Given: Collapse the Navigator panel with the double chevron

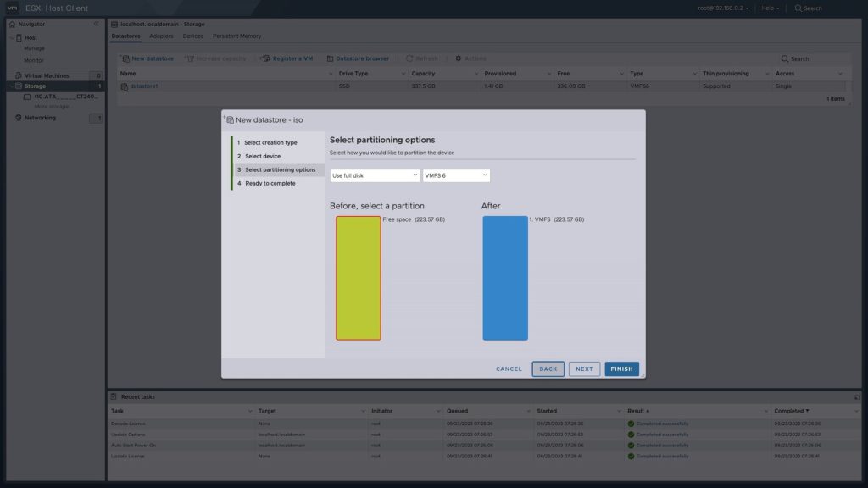Looking at the screenshot, I should click(x=97, y=24).
